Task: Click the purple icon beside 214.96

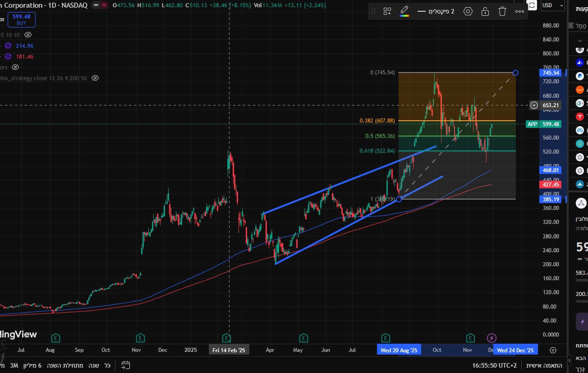Action: (x=8, y=45)
